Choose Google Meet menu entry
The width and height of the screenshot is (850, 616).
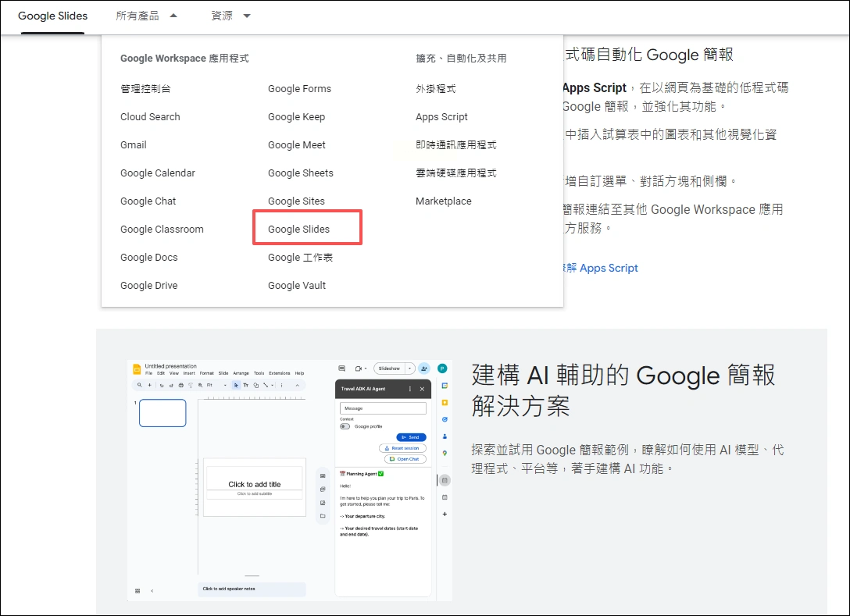click(297, 145)
